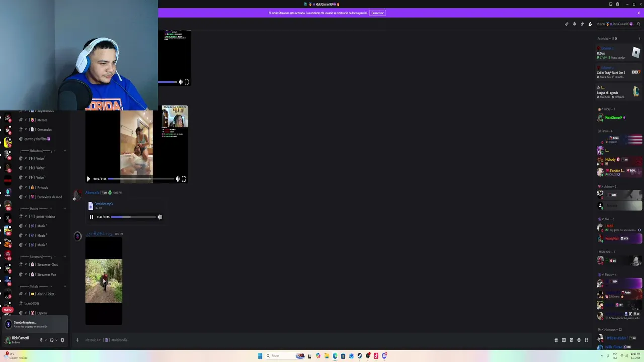The image size is (644, 362).
Task: Open user settings gear icon
Action: point(62,340)
